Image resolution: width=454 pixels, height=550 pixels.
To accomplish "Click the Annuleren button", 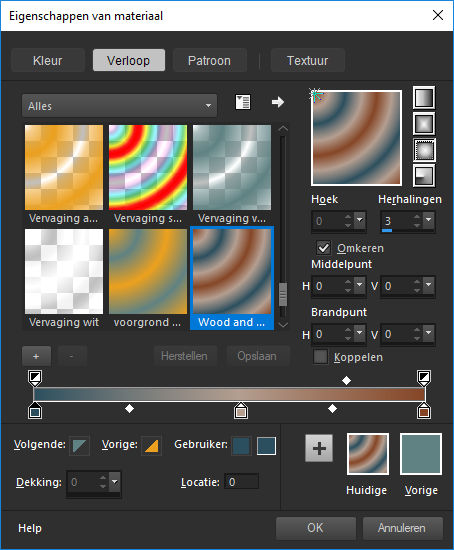I will pyautogui.click(x=402, y=528).
